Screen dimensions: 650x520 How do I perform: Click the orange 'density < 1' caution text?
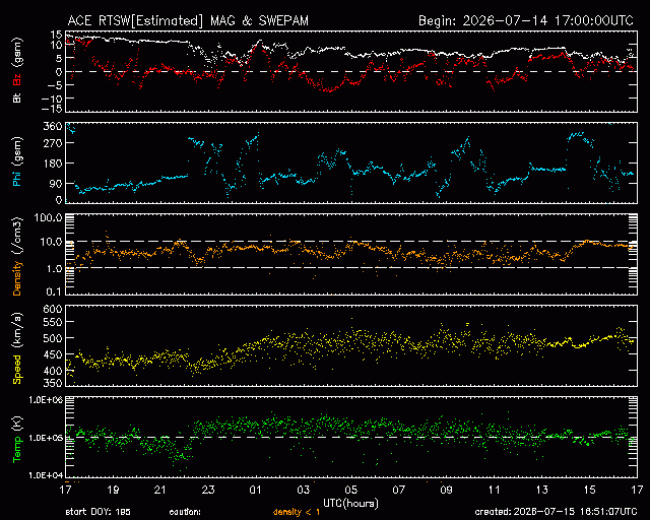[x=296, y=512]
